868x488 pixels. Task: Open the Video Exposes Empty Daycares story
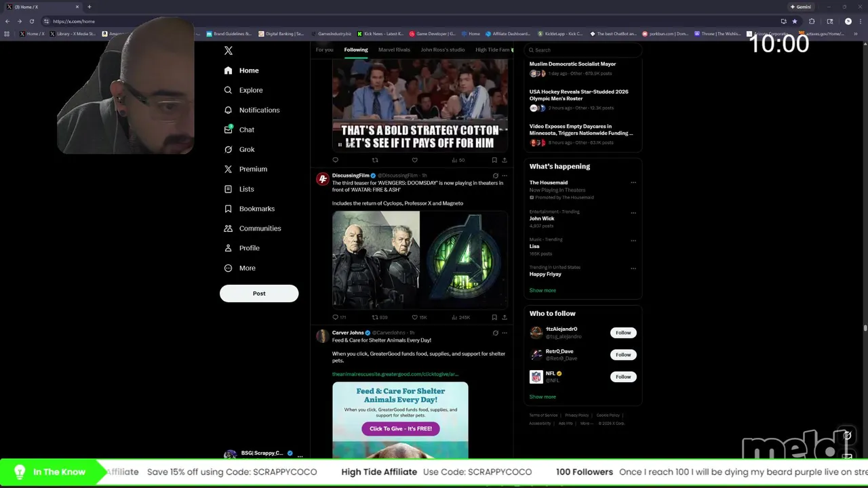[581, 129]
